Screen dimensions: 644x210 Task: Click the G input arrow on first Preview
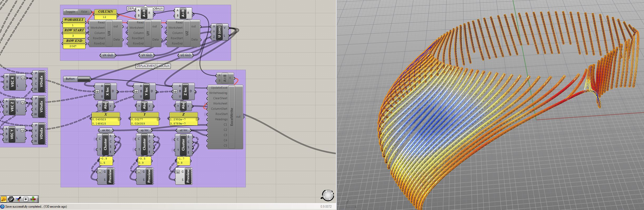tap(100, 172)
